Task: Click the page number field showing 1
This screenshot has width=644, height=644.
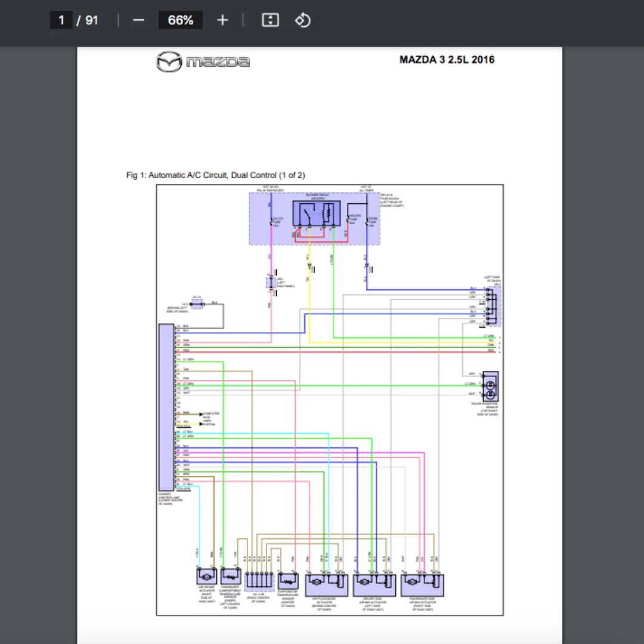Action: tap(61, 20)
